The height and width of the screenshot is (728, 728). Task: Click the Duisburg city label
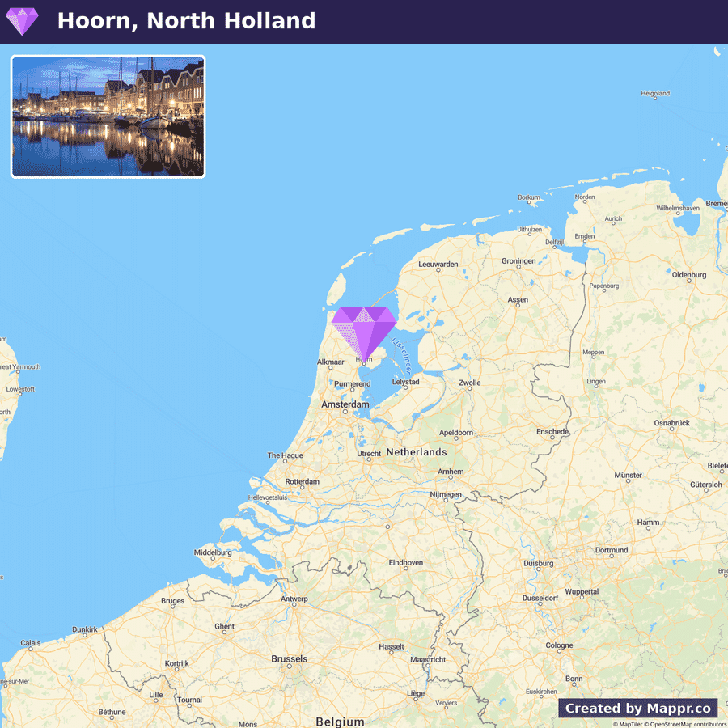(x=539, y=563)
